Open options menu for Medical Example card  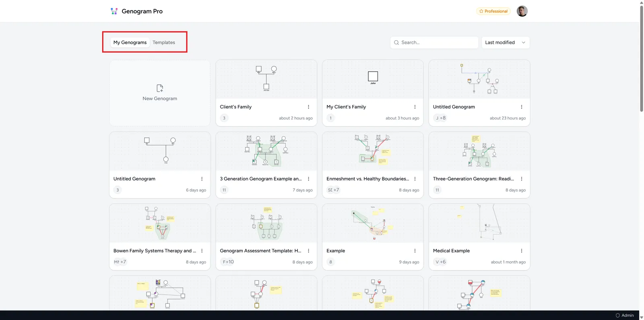(522, 251)
